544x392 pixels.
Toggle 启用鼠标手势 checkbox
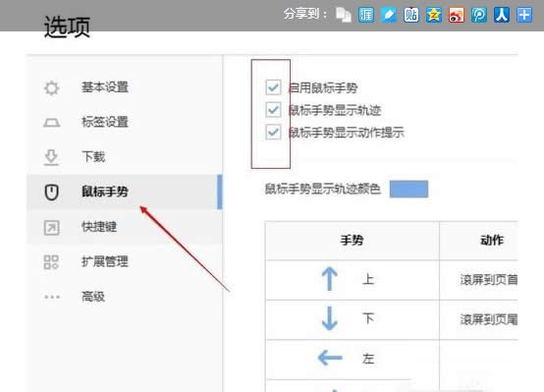273,87
